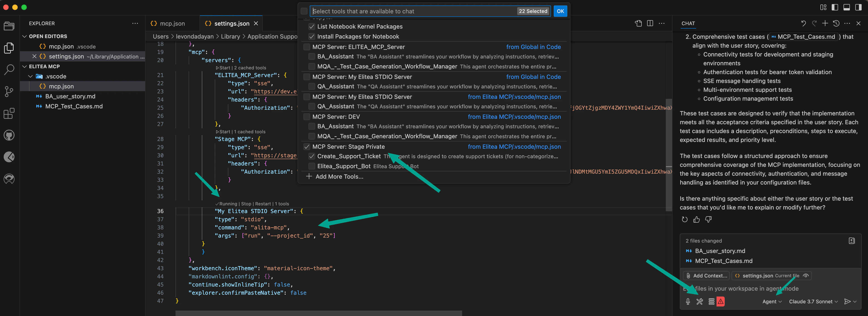Collapse the OPEN EDITORS section
Screen dimensions: 868x316
[x=24, y=36]
